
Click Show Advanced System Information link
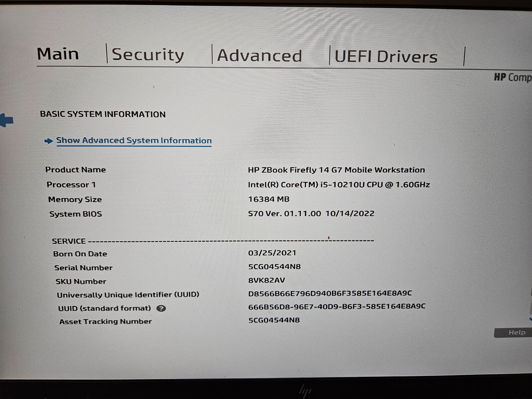point(134,140)
